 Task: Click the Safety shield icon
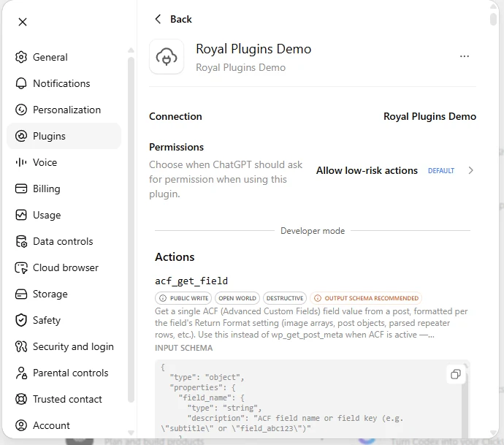pos(21,320)
